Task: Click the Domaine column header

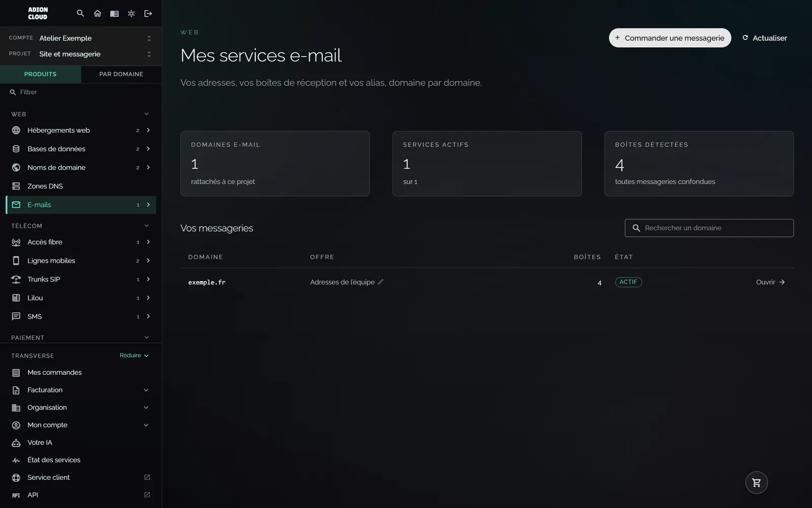Action: coord(206,257)
